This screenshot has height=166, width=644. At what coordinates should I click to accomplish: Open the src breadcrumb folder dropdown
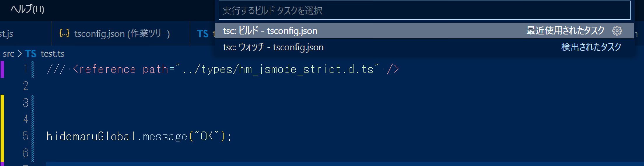click(8, 54)
